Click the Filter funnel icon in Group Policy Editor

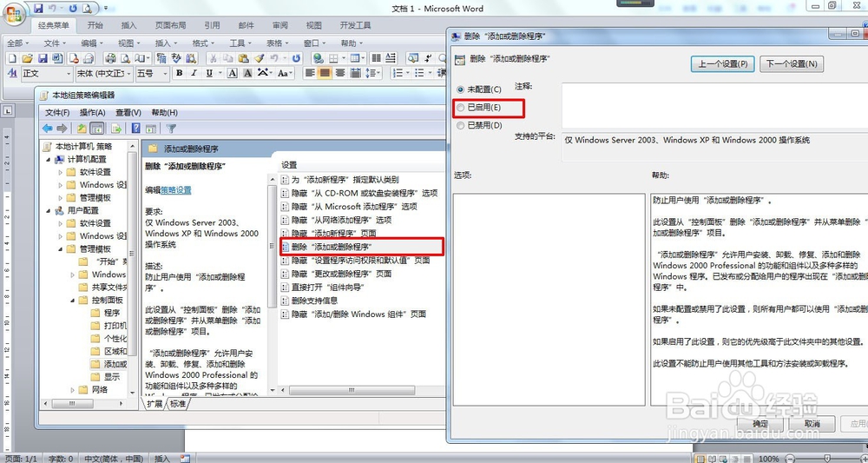pos(171,129)
